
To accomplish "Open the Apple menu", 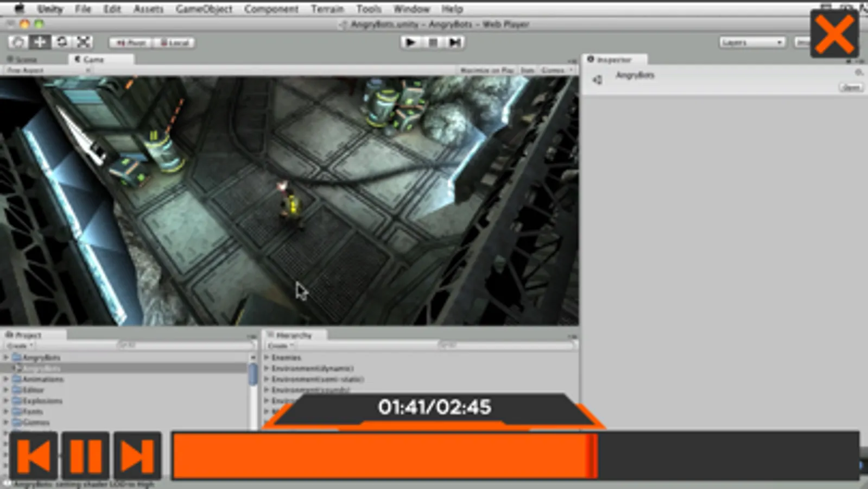I will tap(20, 8).
